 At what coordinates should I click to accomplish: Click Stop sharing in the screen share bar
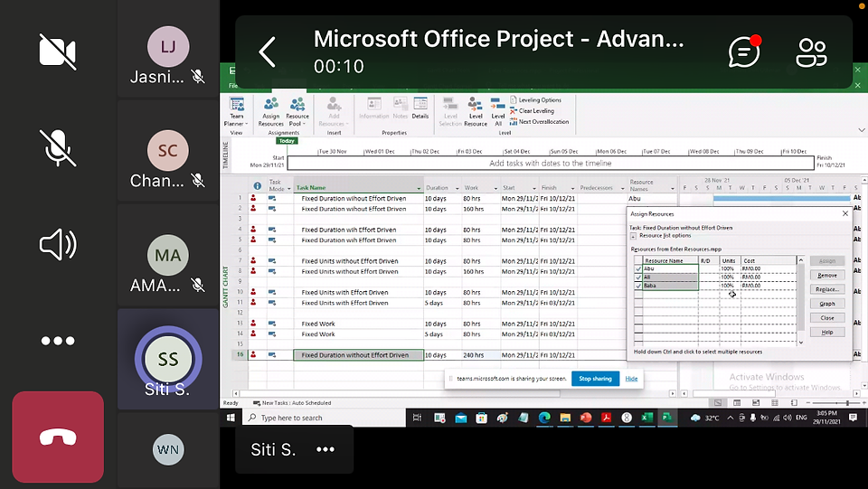click(595, 379)
